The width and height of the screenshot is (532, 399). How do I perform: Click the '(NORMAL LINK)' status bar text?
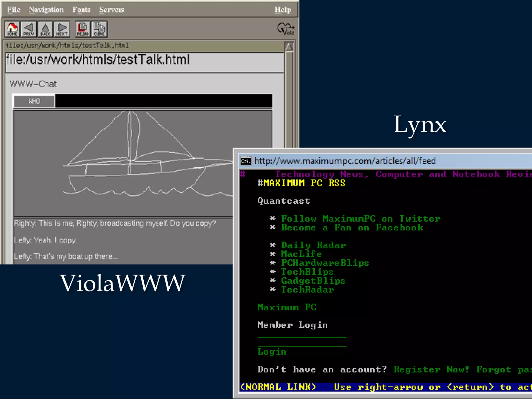tap(278, 387)
